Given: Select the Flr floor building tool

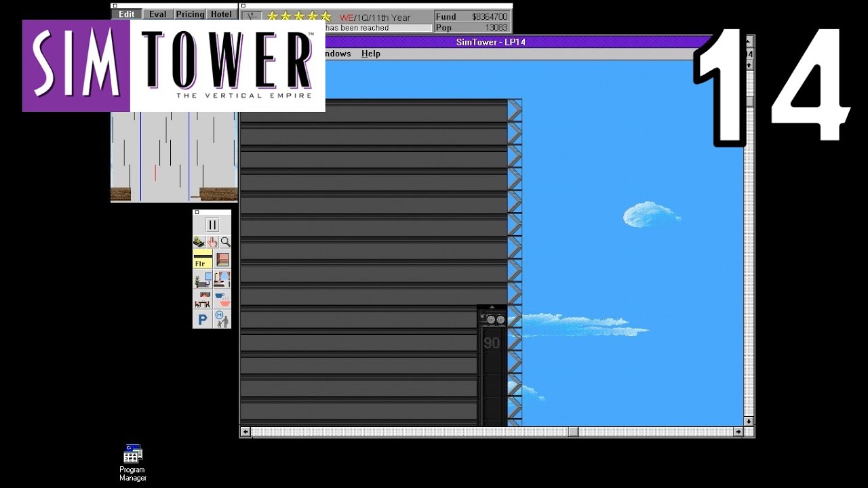Looking at the screenshot, I should coord(202,260).
